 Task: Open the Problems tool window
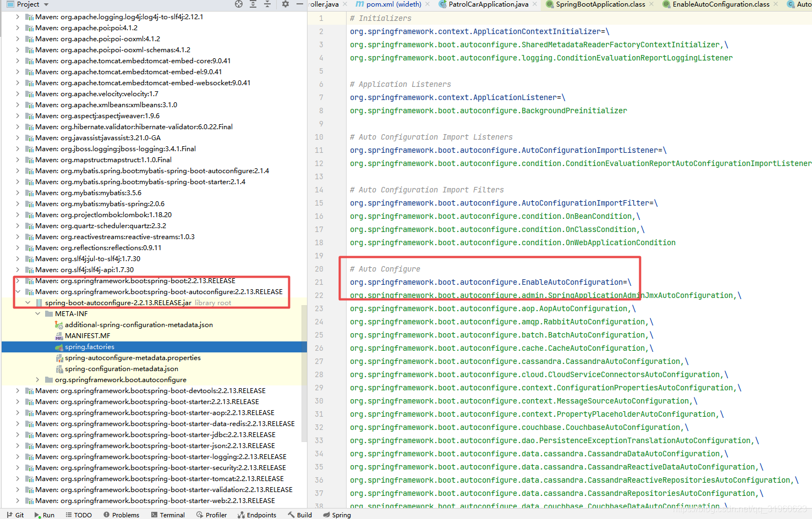121,515
